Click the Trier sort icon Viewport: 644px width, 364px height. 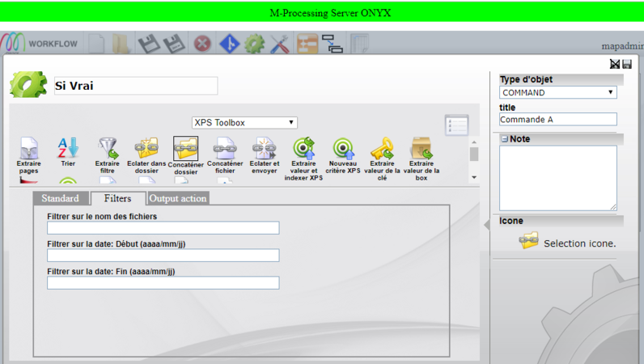[68, 148]
